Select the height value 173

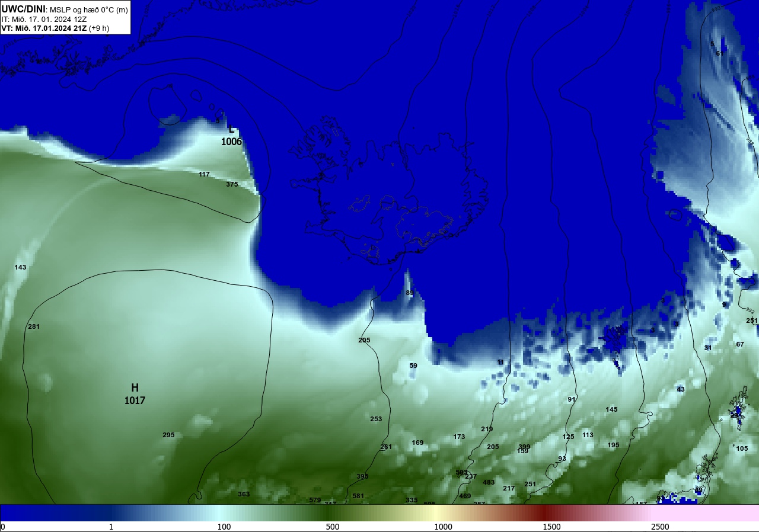pos(459,437)
